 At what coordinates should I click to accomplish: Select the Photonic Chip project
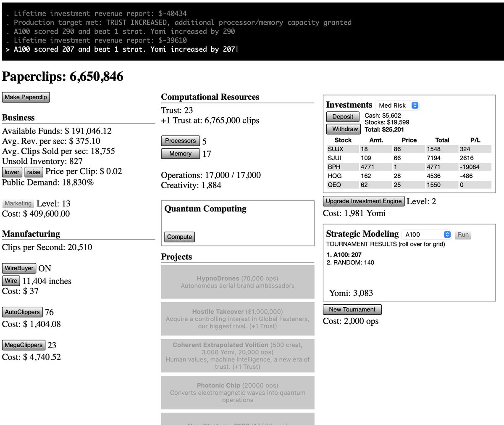tap(238, 393)
